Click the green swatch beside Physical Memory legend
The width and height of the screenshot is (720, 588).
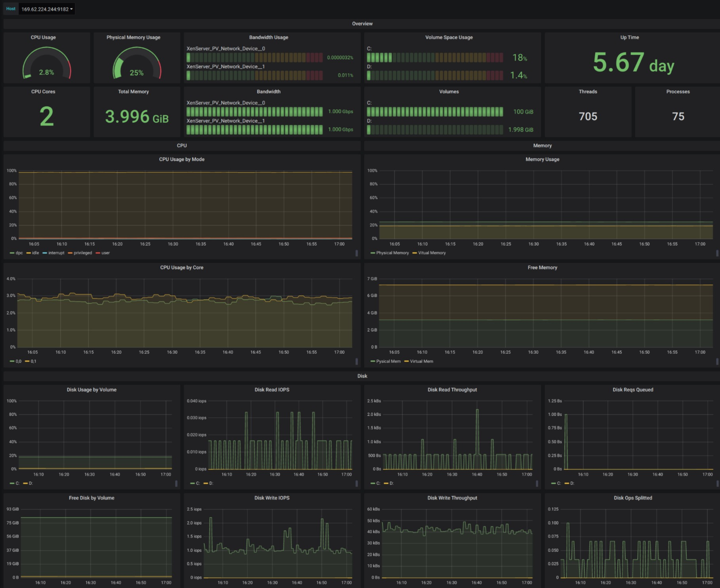pyautogui.click(x=373, y=253)
